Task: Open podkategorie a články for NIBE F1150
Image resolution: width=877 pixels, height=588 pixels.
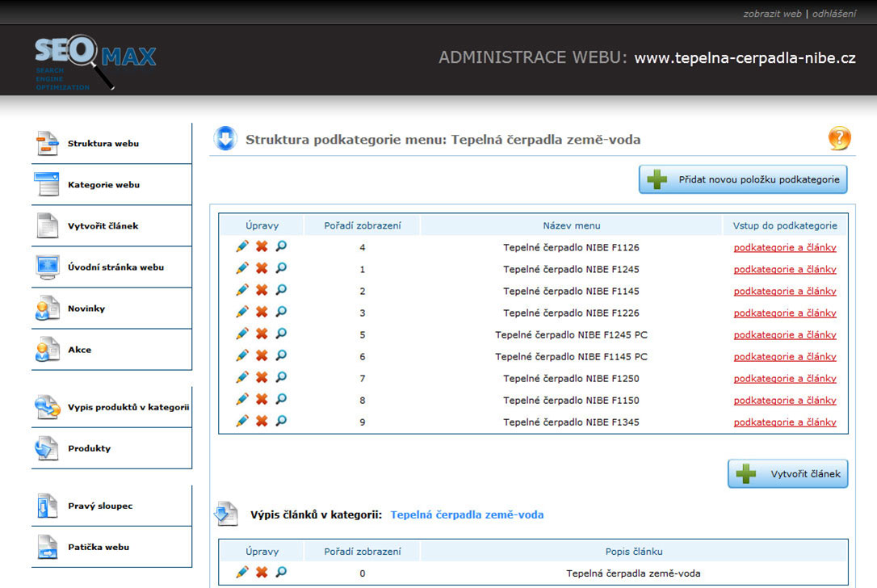Action: (785, 400)
